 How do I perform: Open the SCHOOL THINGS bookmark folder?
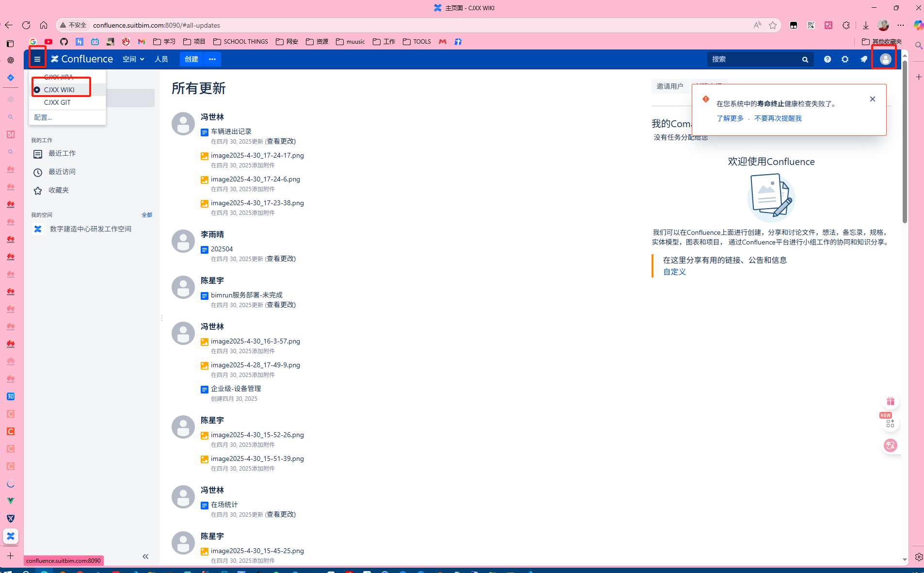(240, 42)
